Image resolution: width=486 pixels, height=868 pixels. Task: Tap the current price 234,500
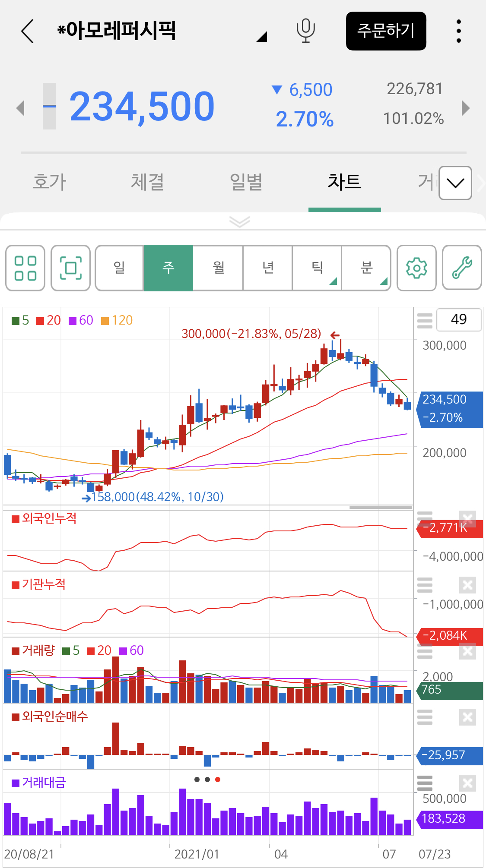pyautogui.click(x=142, y=107)
